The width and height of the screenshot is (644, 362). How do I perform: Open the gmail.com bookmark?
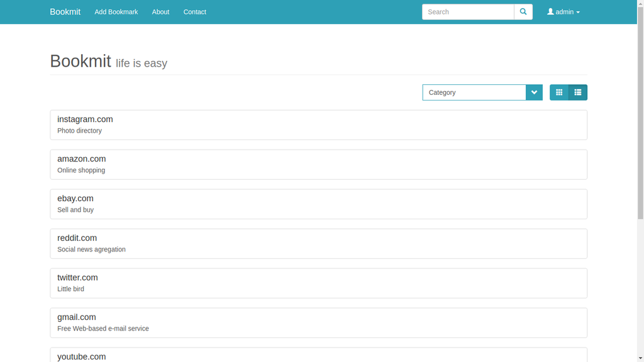(x=76, y=317)
